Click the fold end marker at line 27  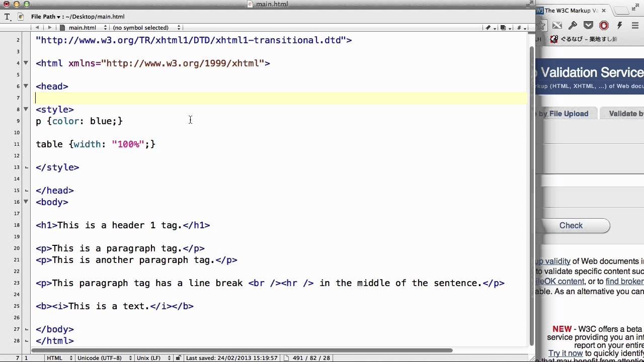26,329
